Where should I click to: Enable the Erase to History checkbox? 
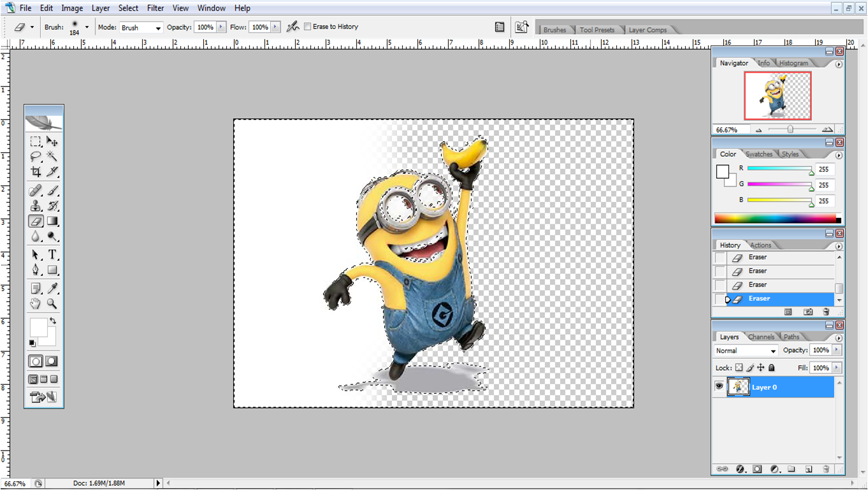point(308,27)
